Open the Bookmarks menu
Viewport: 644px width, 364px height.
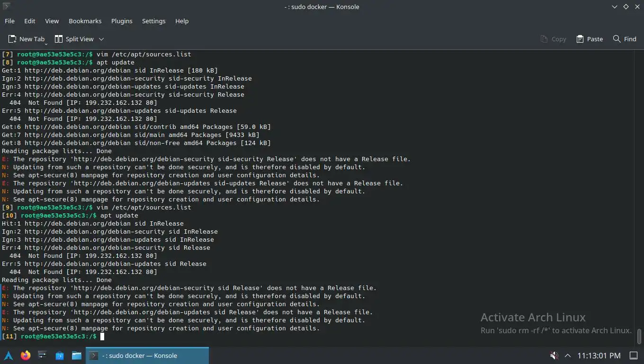pos(85,21)
